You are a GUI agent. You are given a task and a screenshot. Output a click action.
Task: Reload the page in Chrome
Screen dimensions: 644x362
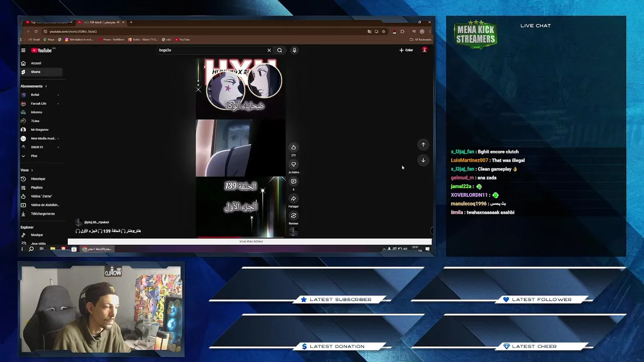pyautogui.click(x=36, y=31)
